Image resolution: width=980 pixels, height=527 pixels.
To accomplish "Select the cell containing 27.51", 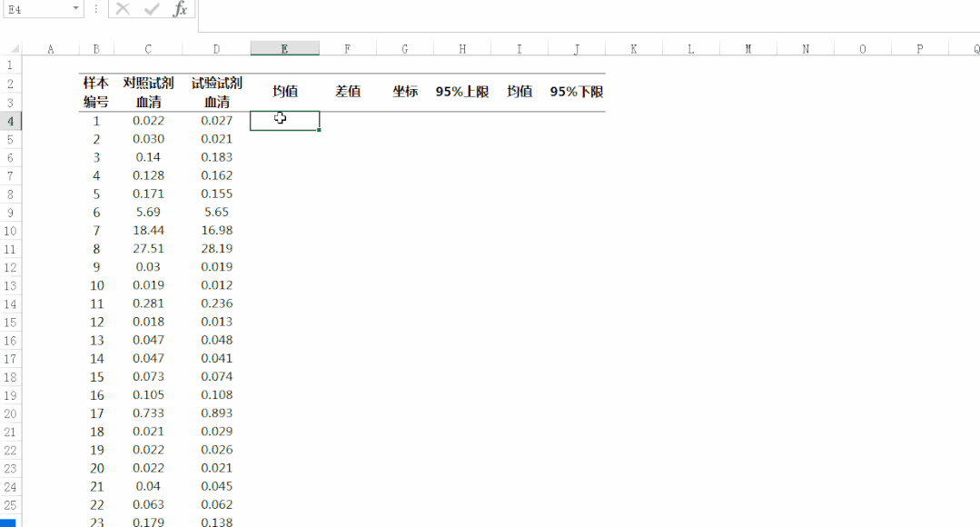I will click(148, 249).
